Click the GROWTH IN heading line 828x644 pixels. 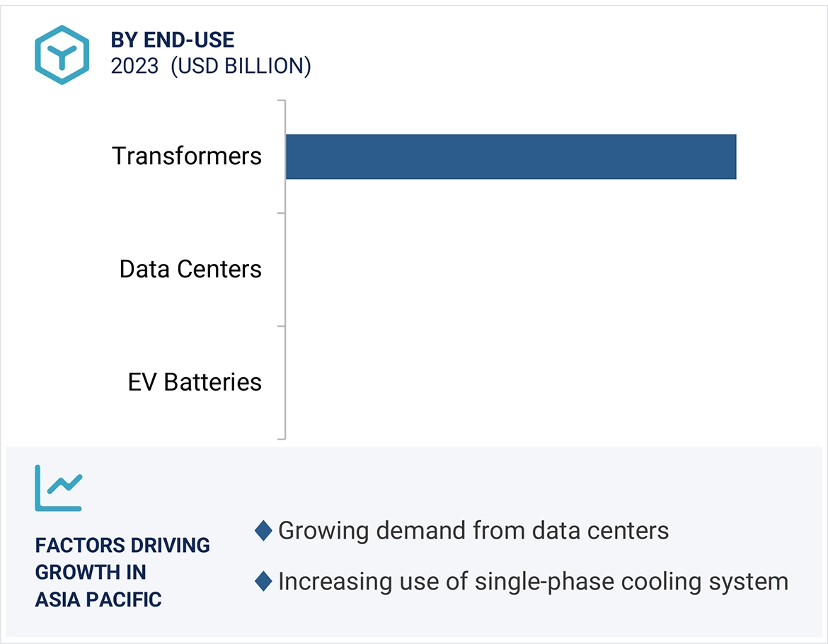point(91,572)
